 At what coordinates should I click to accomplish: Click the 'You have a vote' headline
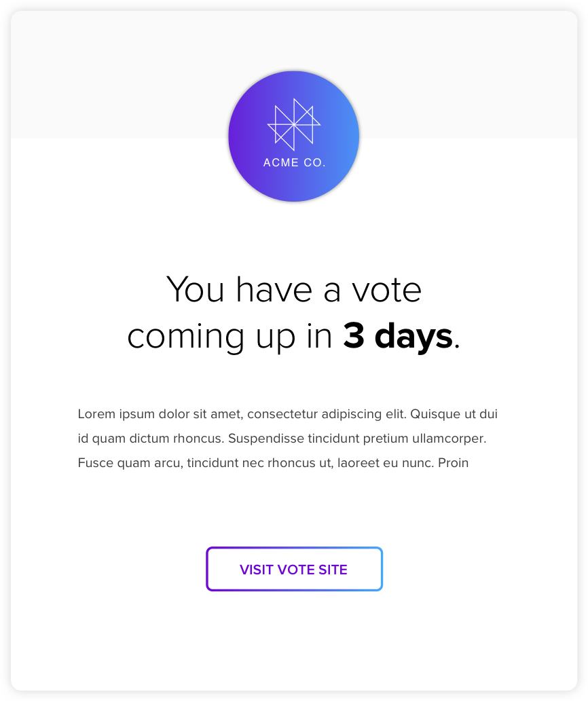[x=294, y=290]
